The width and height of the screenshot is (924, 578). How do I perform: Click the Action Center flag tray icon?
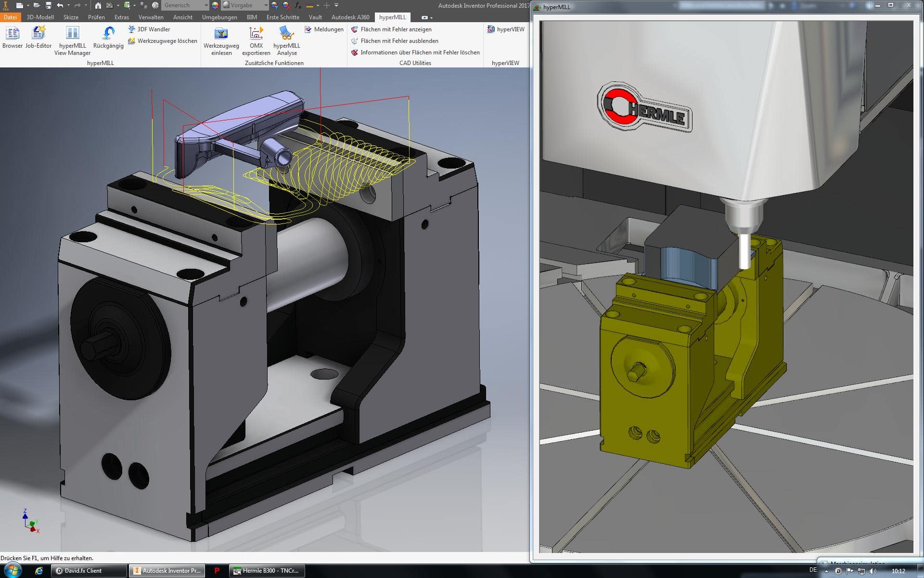click(x=849, y=571)
